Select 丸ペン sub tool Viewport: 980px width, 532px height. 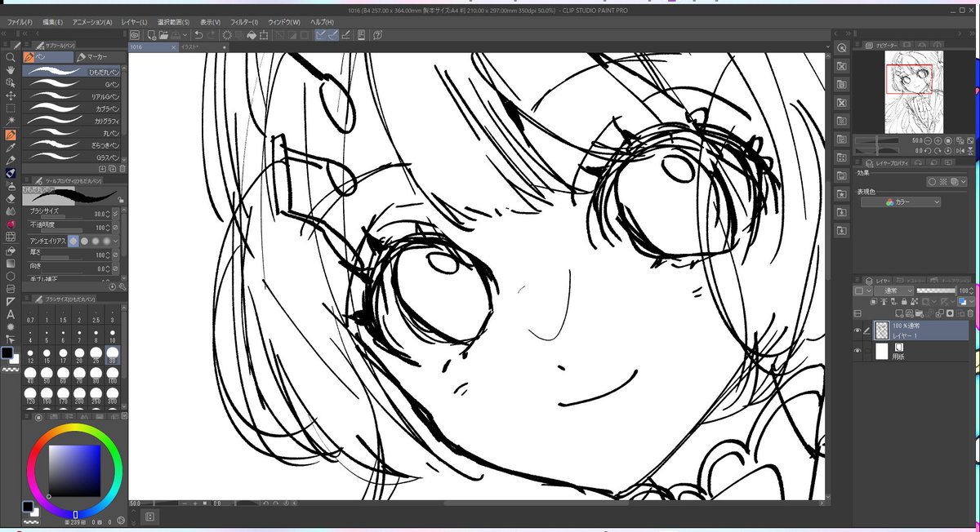(73, 133)
